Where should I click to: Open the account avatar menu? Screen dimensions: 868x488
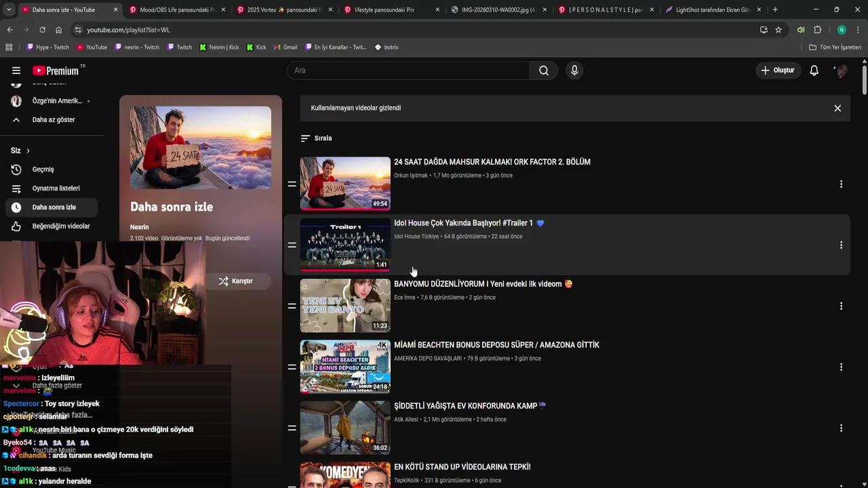841,70
